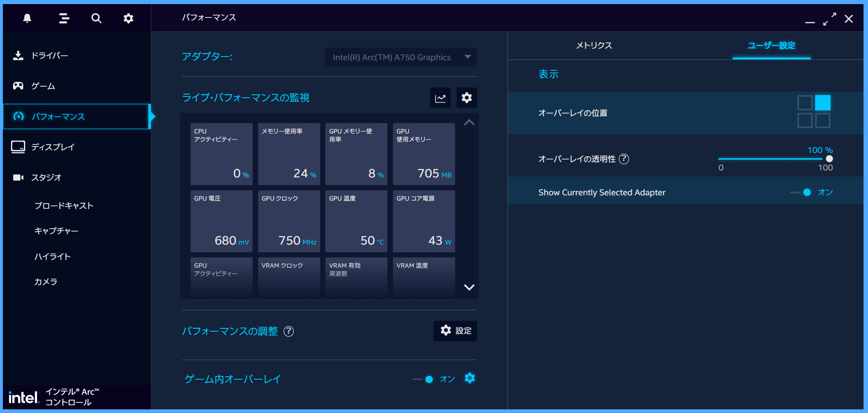Viewport: 868px width, 413px height.
Task: Click the オーバーレイの位置 label
Action: (573, 113)
